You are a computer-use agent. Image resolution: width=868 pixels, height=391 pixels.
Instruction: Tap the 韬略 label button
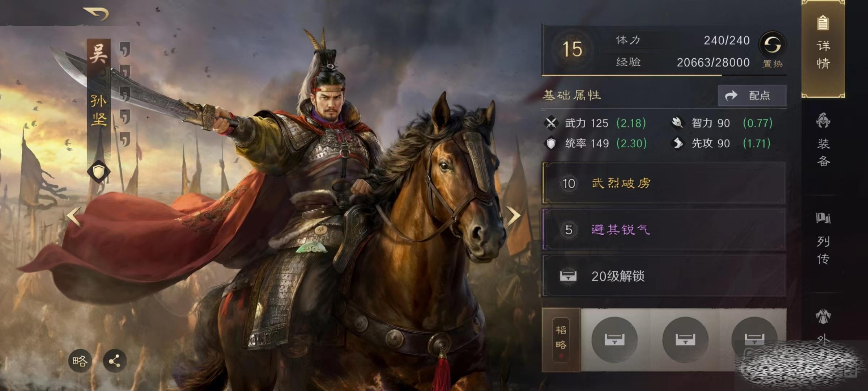pyautogui.click(x=561, y=340)
